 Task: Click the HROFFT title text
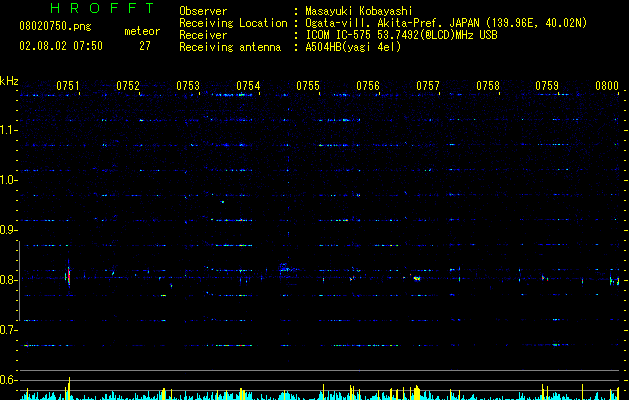coord(102,8)
